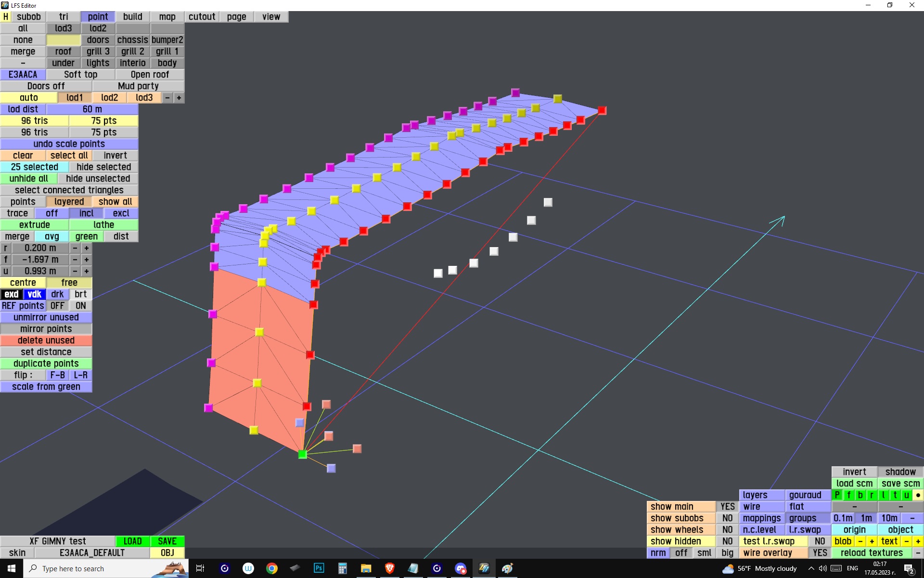Viewport: 924px width, 578px height.
Task: Expand hidden system tray icons
Action: (x=811, y=568)
